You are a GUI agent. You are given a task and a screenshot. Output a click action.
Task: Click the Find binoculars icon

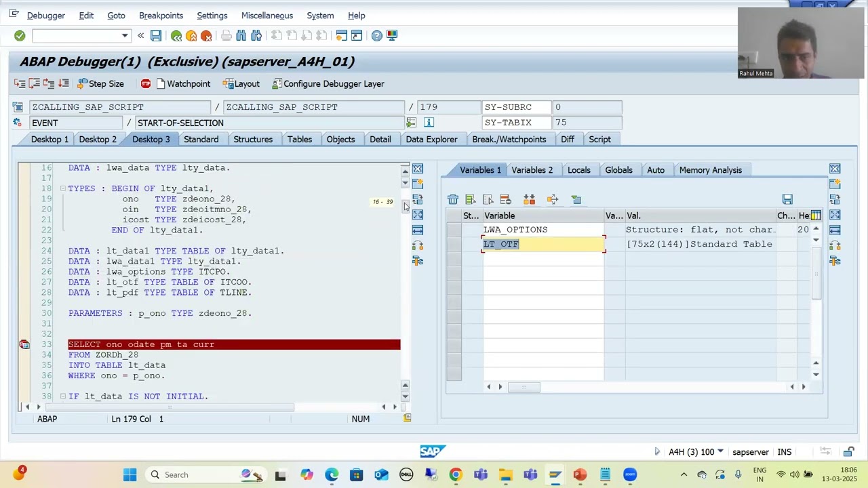241,35
